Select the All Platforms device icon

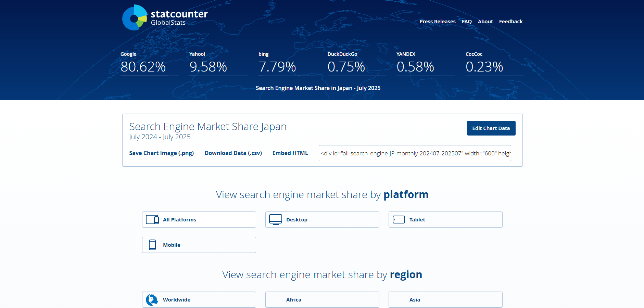point(153,219)
